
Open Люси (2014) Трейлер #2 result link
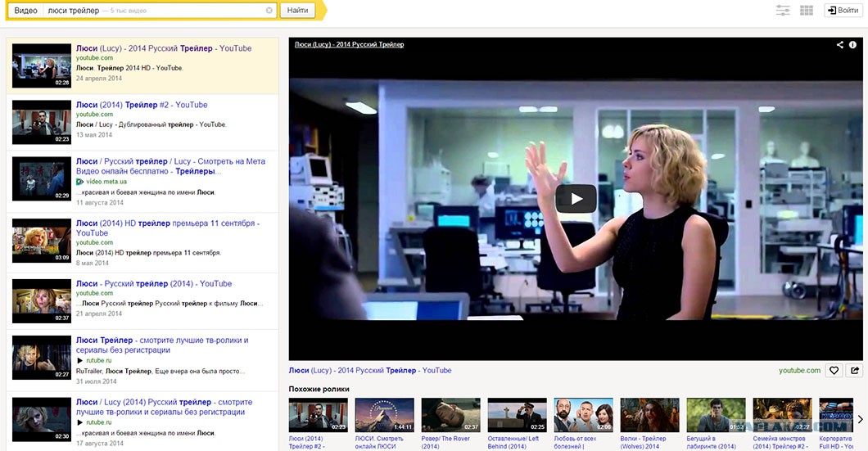coord(142,105)
